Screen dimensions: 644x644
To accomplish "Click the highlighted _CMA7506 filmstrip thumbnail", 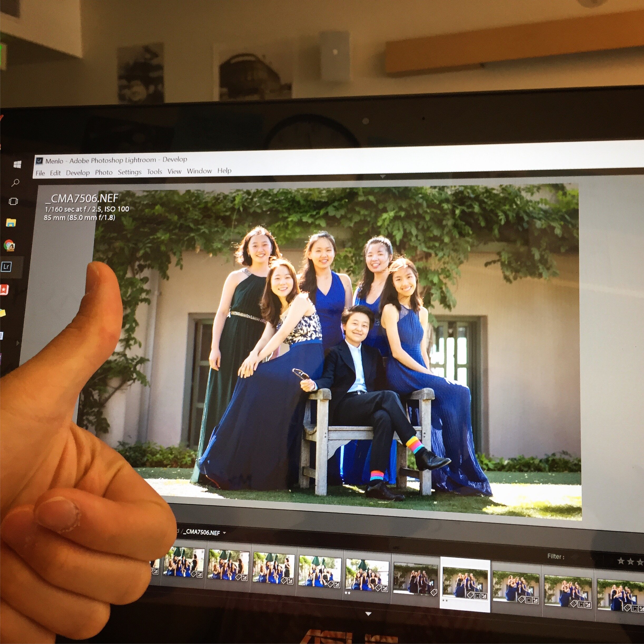I will [x=465, y=584].
